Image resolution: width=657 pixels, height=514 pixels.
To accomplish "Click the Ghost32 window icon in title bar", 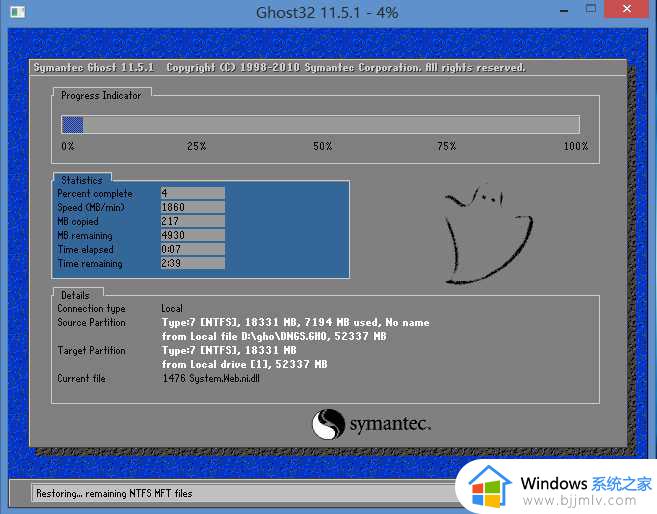I will pos(17,11).
